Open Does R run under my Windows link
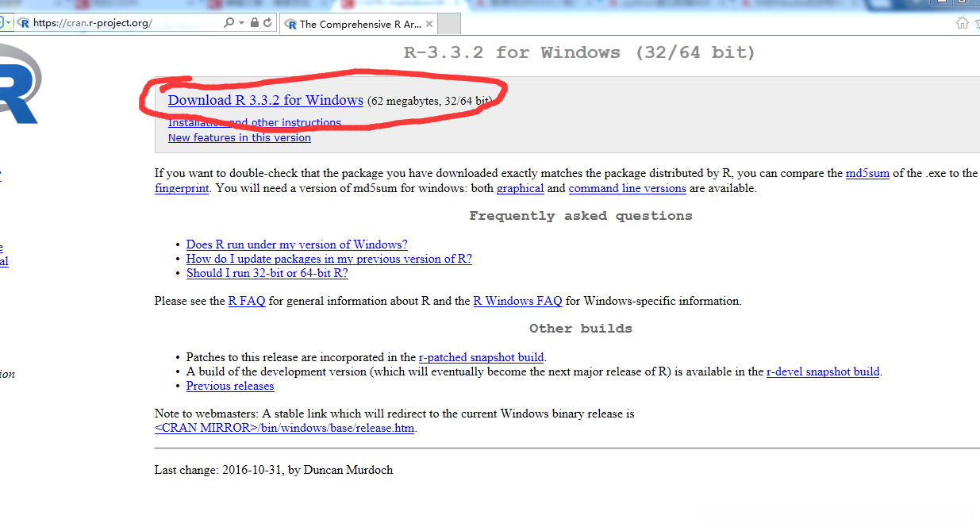This screenshot has height=531, width=980. [x=297, y=244]
